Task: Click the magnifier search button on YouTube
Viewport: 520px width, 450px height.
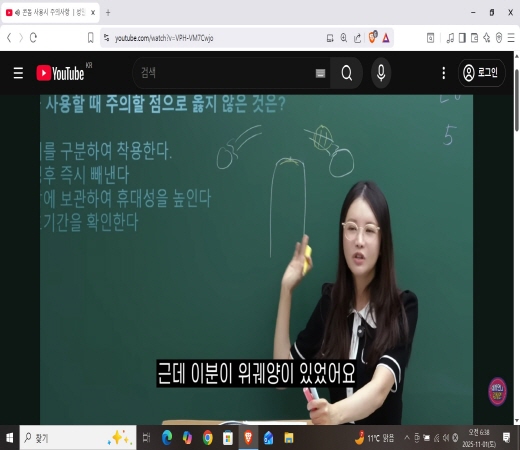Action: coord(347,73)
